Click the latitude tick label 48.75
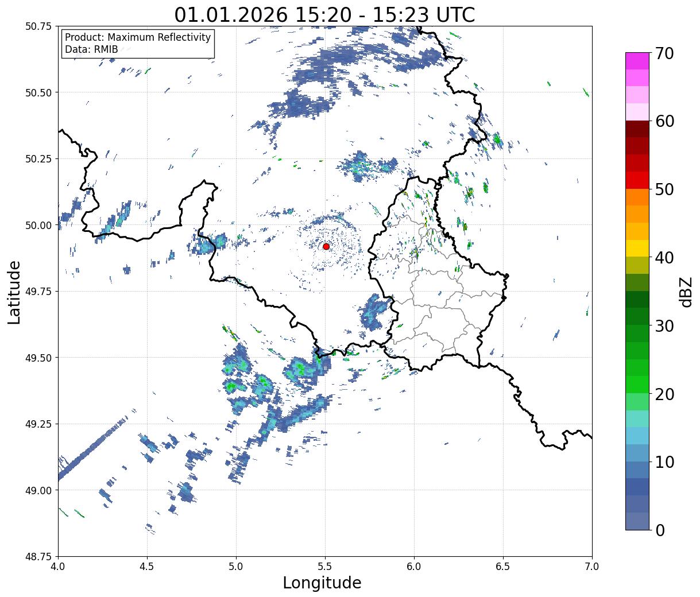 pos(38,557)
